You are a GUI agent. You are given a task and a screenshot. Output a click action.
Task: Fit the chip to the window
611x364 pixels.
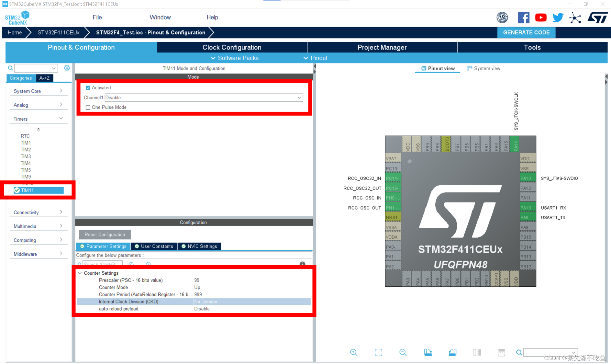tap(378, 352)
